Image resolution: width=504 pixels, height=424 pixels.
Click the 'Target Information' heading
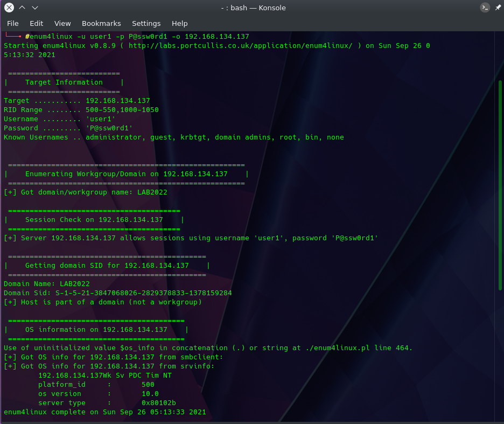(64, 82)
